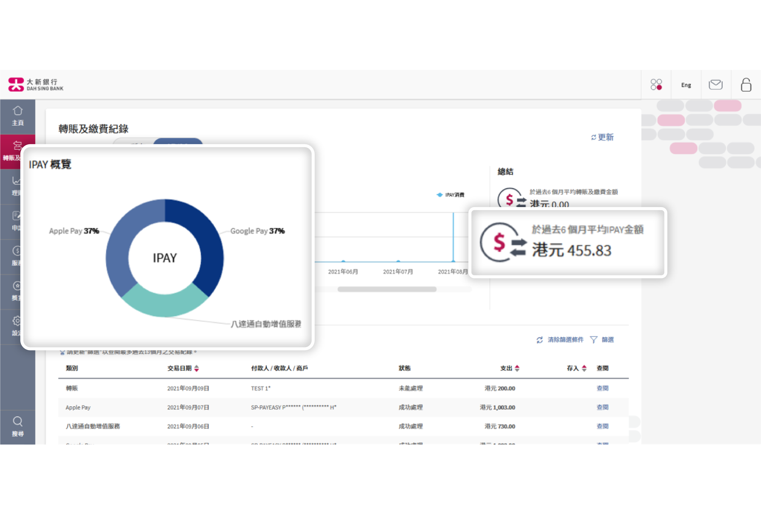Click the filter funnel icon
The height and width of the screenshot is (532, 761).
click(x=594, y=340)
